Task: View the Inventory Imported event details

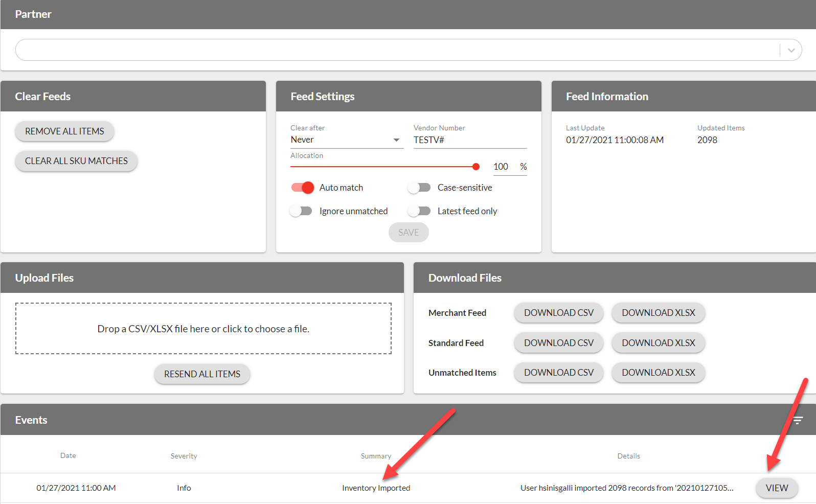Action: click(776, 488)
